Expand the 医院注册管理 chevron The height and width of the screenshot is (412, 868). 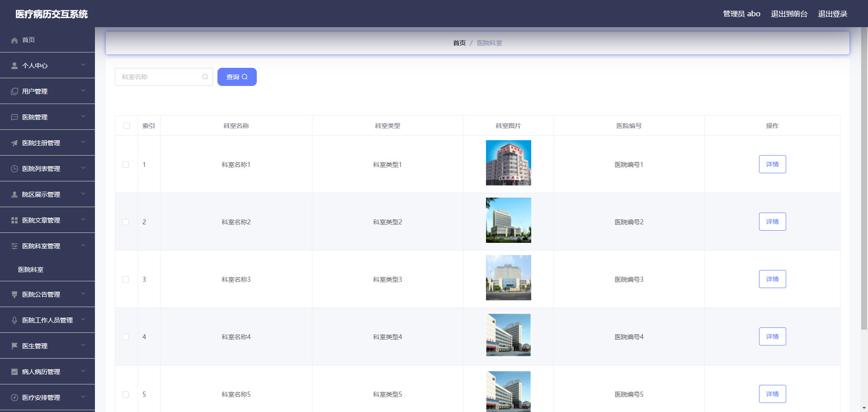click(x=83, y=142)
